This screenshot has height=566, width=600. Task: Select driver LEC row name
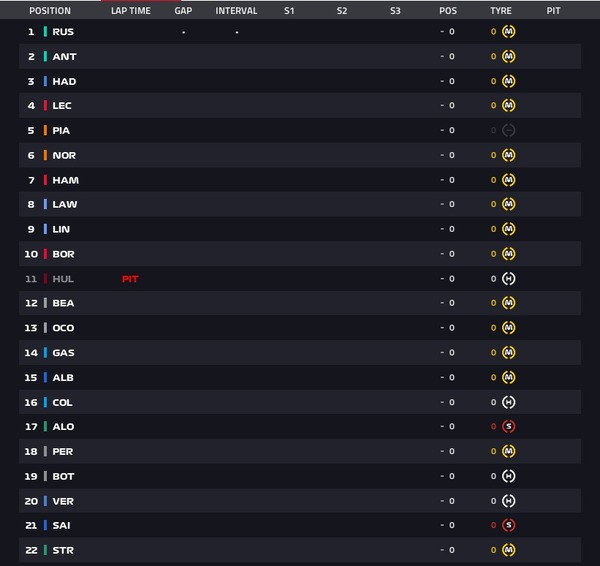pos(62,106)
